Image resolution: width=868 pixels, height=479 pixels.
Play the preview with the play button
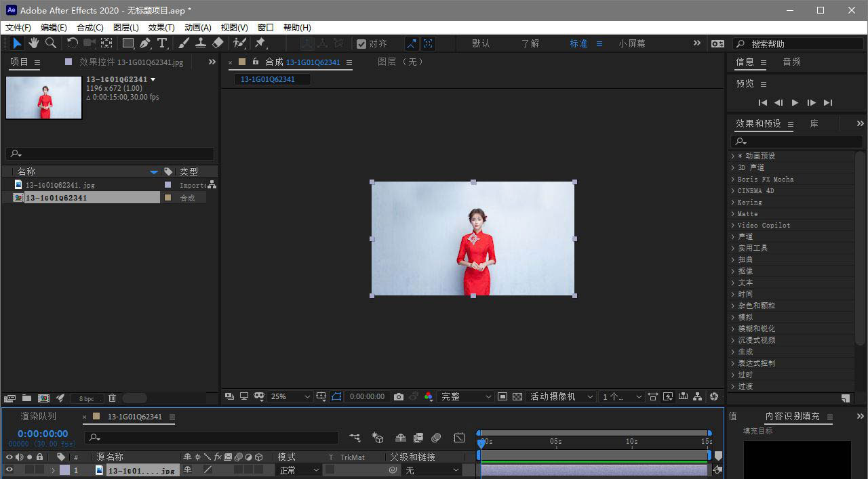(x=795, y=102)
